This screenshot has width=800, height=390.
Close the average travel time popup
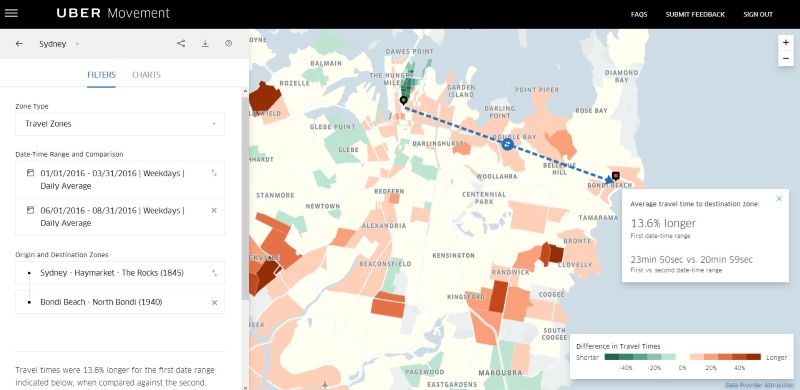779,199
